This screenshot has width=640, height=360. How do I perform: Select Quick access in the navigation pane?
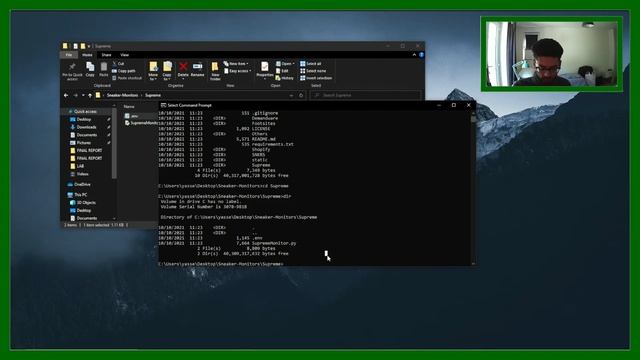(x=82, y=111)
